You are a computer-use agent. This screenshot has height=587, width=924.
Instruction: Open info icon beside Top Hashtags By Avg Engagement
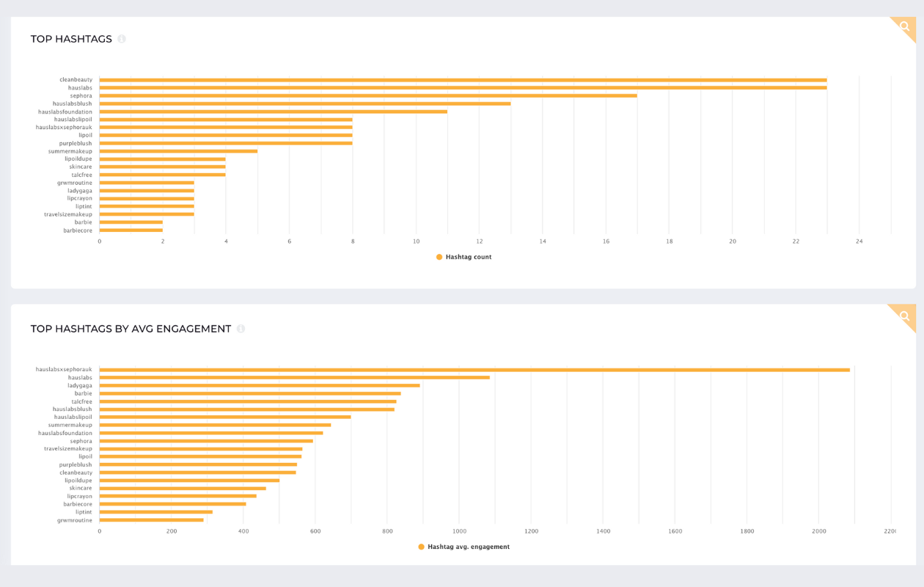pos(241,329)
